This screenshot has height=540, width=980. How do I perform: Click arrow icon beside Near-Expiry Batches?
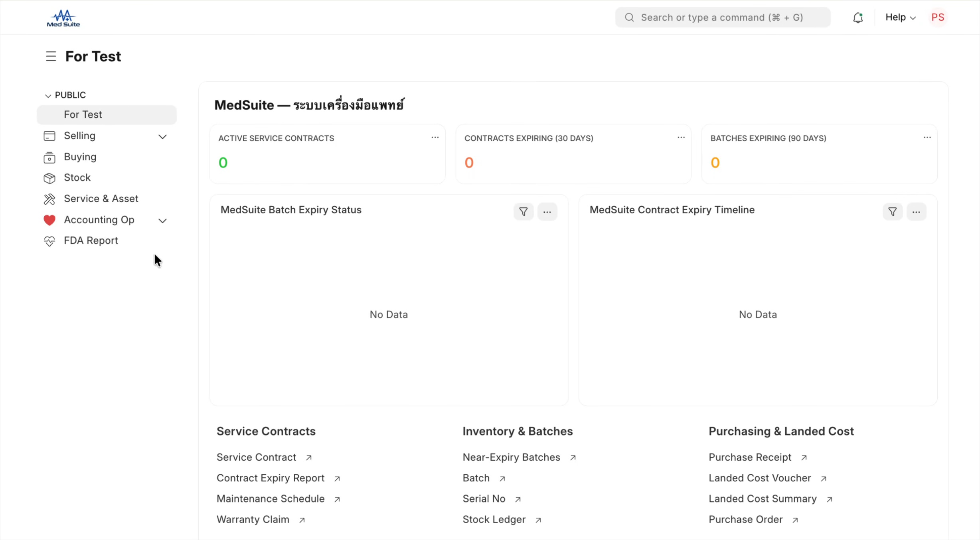point(573,458)
